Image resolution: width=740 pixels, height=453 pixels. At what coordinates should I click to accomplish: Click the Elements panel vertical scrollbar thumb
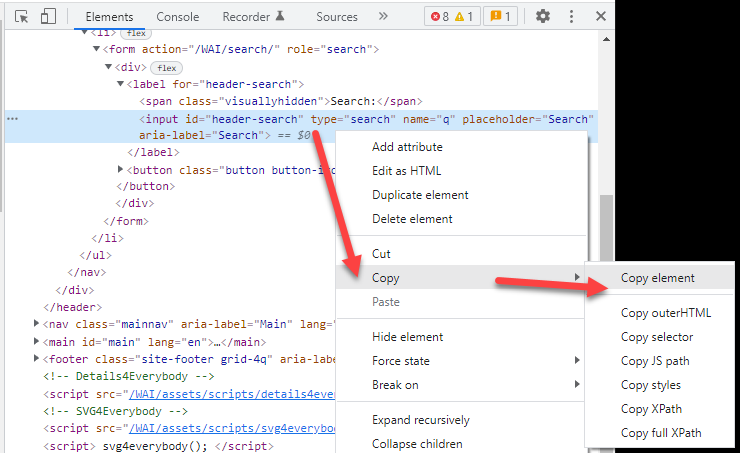(x=606, y=227)
